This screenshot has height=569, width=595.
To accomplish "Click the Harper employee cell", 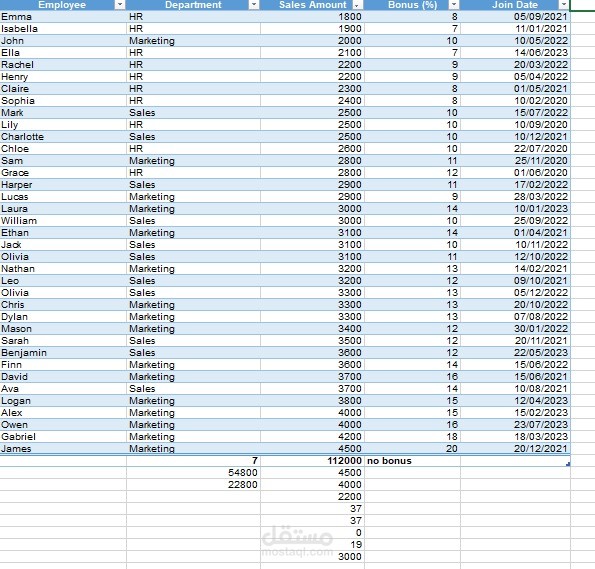I will coord(63,184).
